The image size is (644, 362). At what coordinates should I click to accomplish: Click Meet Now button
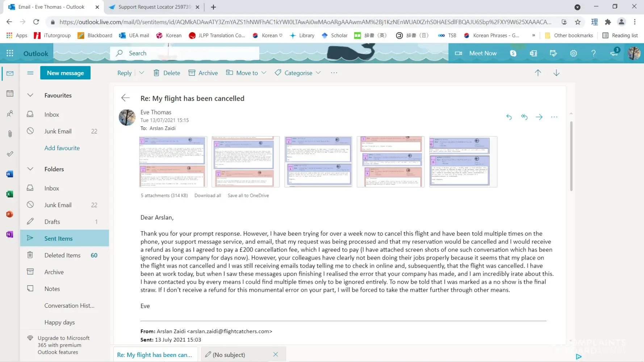coord(476,53)
